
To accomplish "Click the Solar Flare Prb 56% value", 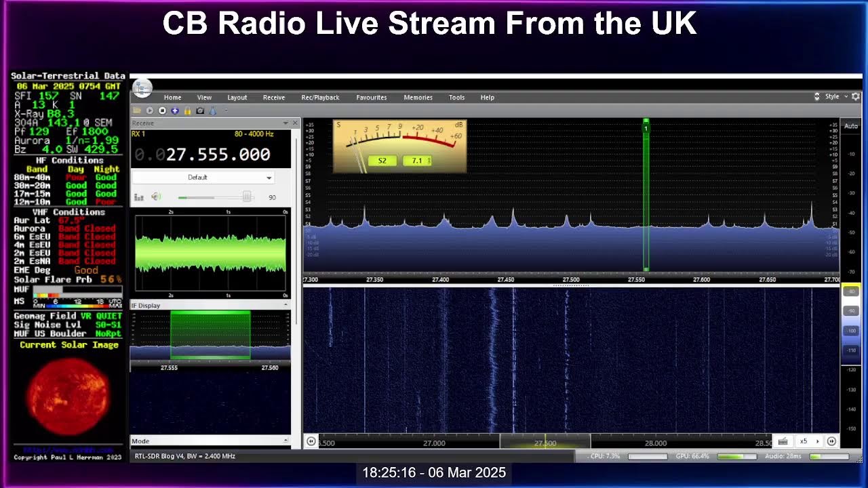I will click(x=111, y=279).
